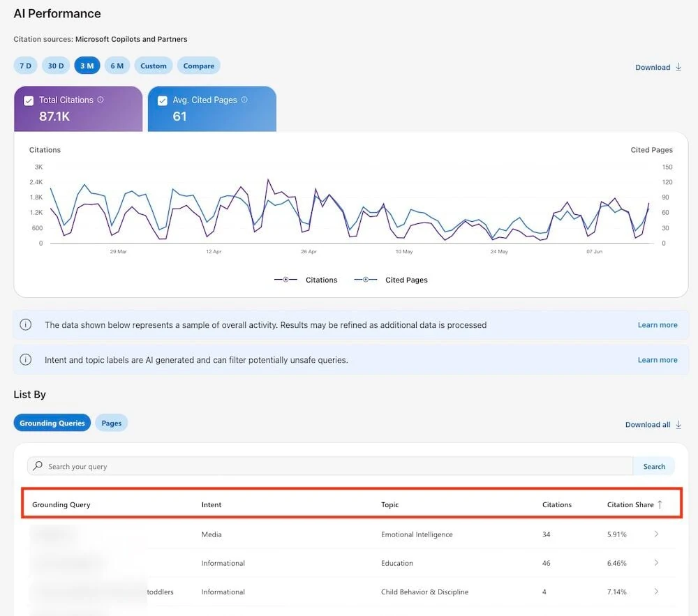Click the Cited Pages legend label
Screen dimensions: 698x616
tap(406, 280)
